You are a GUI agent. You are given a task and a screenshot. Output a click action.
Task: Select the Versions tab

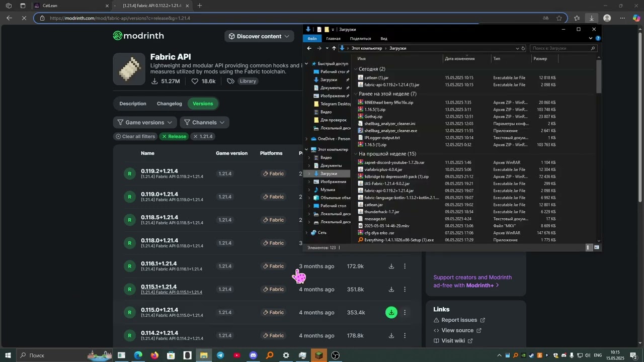coord(203,104)
